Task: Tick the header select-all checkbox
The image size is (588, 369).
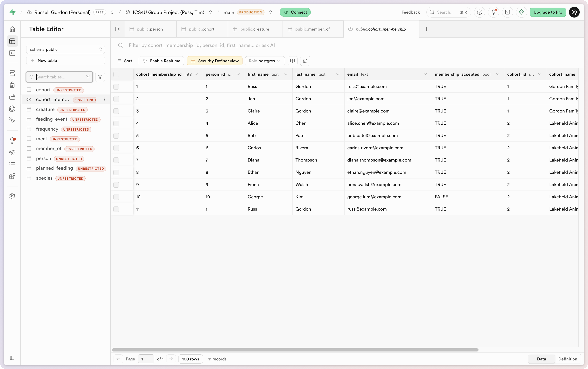Action: (116, 74)
